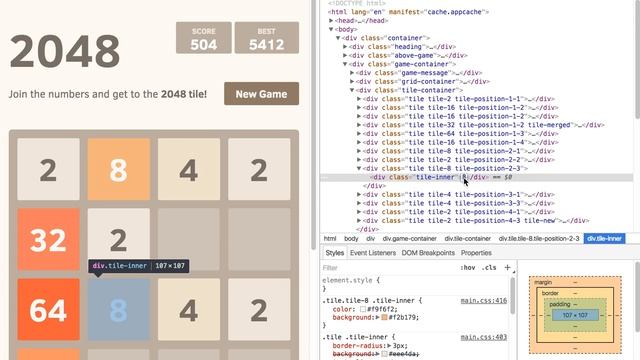Click the div.game-container breadcrumb
The width and height of the screenshot is (640, 360).
pos(409,238)
